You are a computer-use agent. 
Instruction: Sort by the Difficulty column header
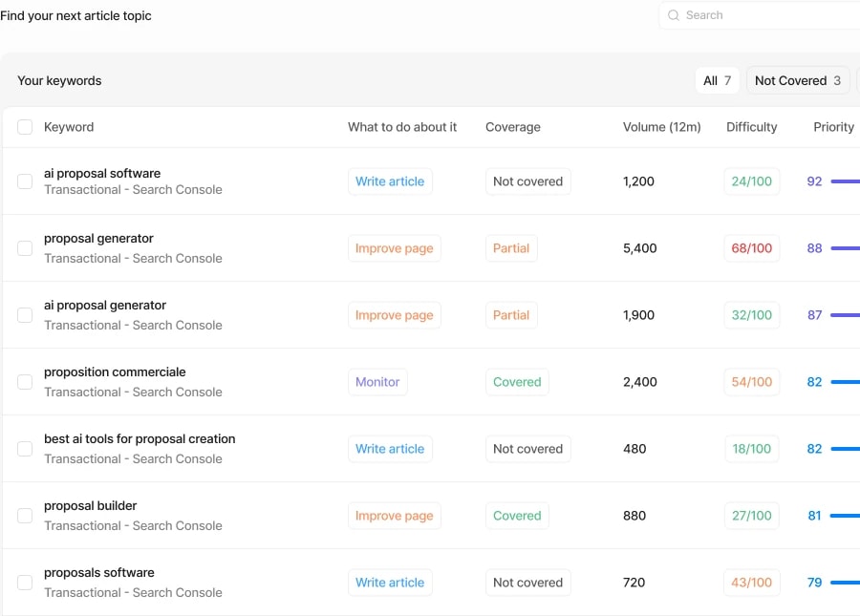point(751,127)
